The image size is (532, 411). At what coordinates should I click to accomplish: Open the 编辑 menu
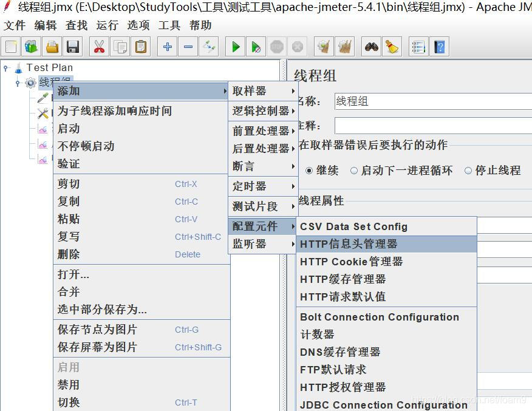[46, 25]
